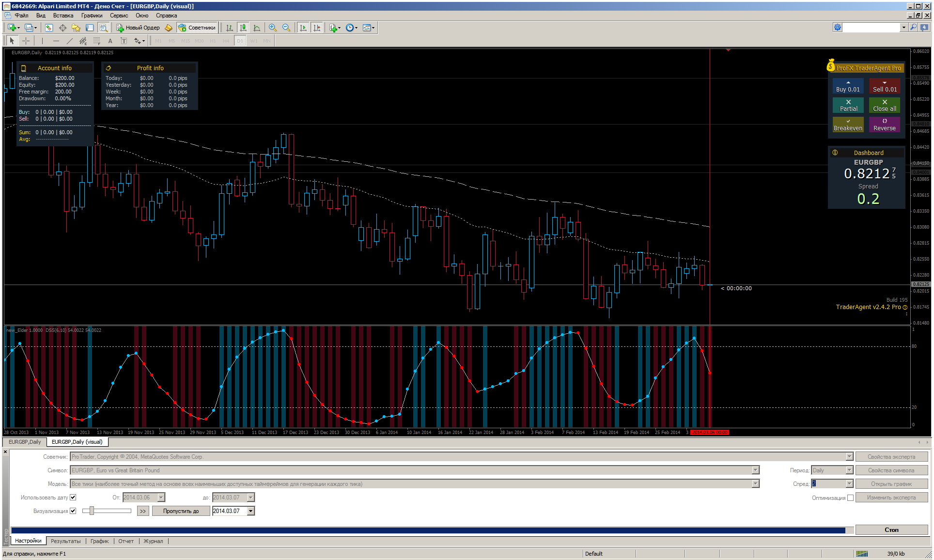934x560 pixels.
Task: Select the crosshair tool
Action: (x=26, y=41)
